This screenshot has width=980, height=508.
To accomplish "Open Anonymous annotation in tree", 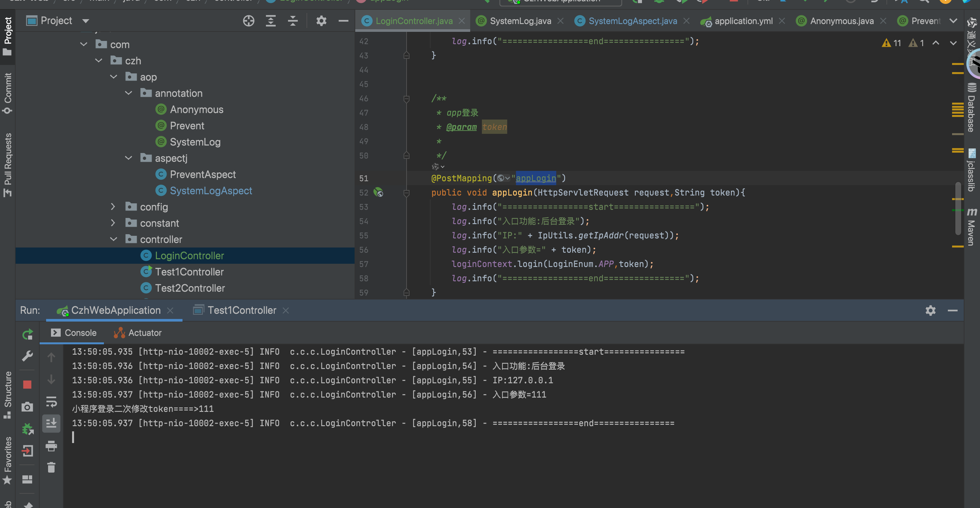I will tap(196, 109).
